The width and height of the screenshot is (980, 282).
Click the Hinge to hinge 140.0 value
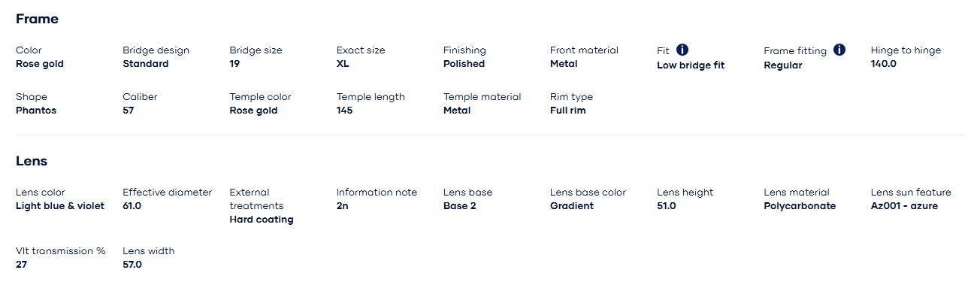click(x=884, y=64)
